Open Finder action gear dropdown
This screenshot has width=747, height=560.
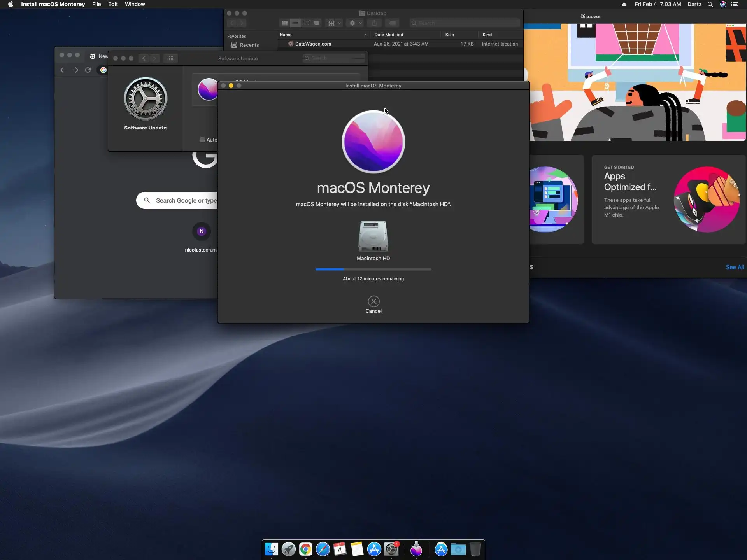[355, 23]
